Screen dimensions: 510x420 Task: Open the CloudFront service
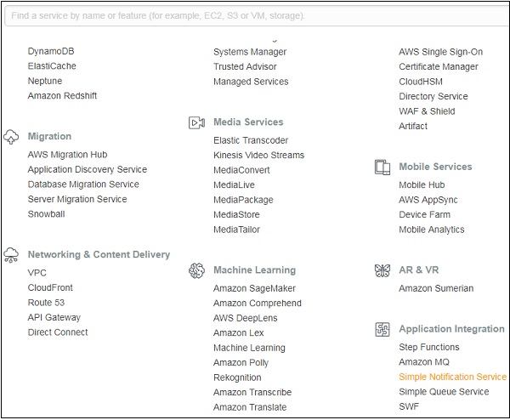point(51,288)
